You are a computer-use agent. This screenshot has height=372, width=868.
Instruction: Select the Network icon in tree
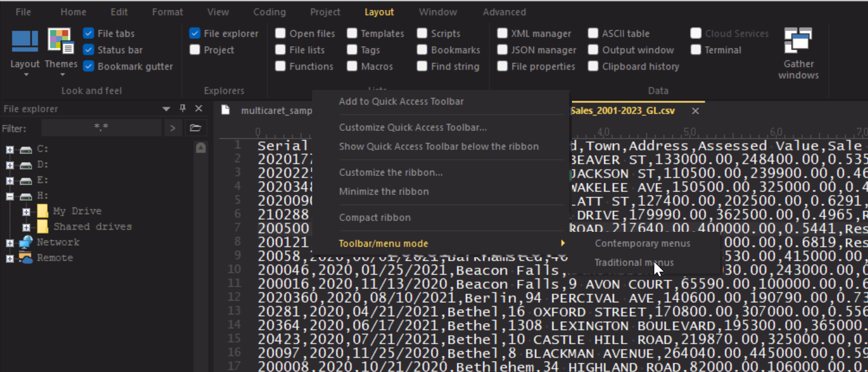tap(26, 242)
